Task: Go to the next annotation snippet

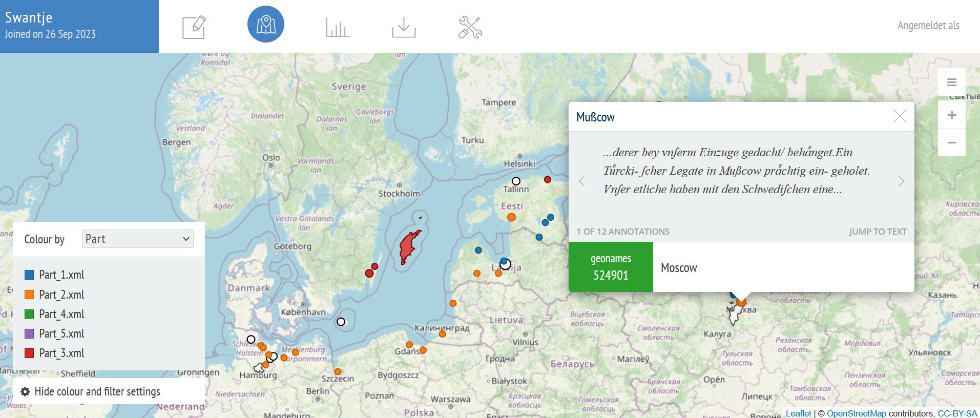Action: coord(902,181)
